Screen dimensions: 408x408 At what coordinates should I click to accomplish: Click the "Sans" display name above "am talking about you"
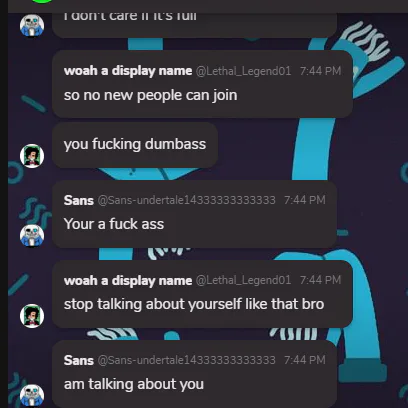pyautogui.click(x=79, y=360)
